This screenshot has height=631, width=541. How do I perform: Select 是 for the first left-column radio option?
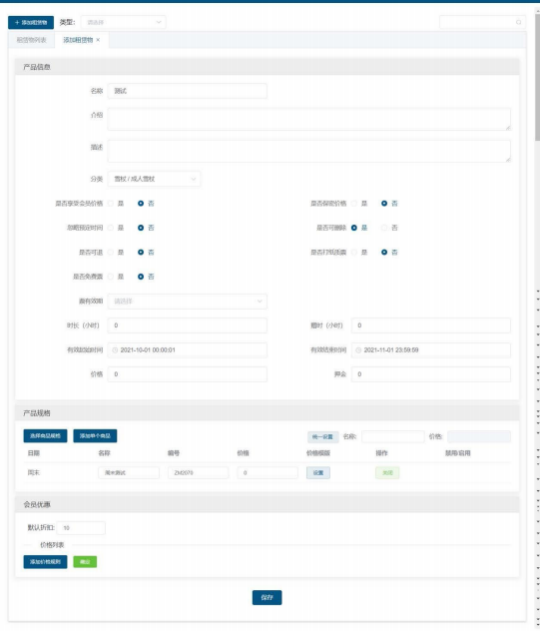[x=111, y=204]
